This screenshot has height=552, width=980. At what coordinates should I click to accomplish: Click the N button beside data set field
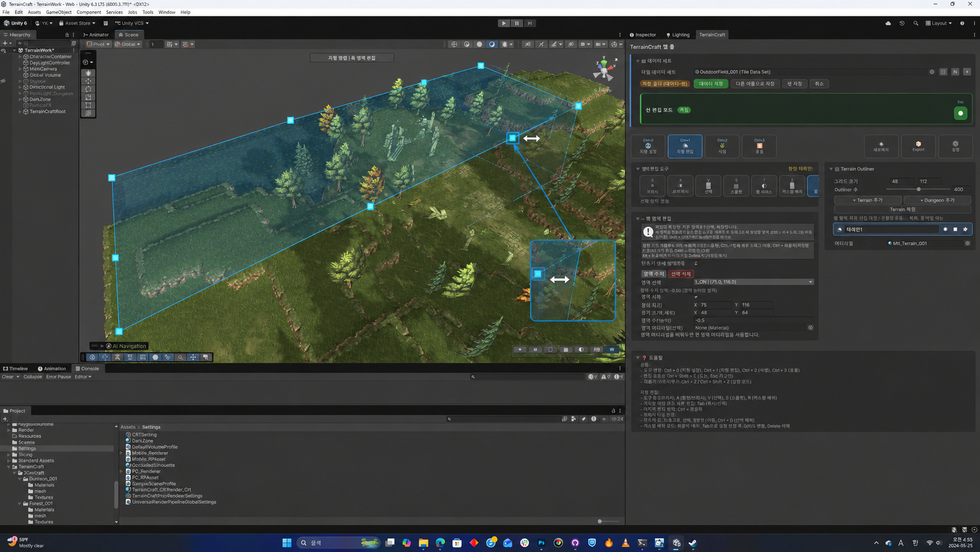pos(955,72)
